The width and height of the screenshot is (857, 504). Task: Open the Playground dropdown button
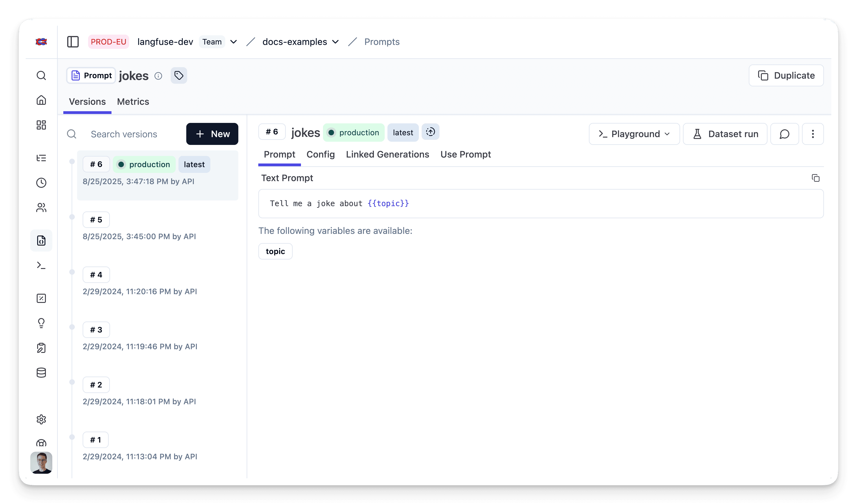634,134
